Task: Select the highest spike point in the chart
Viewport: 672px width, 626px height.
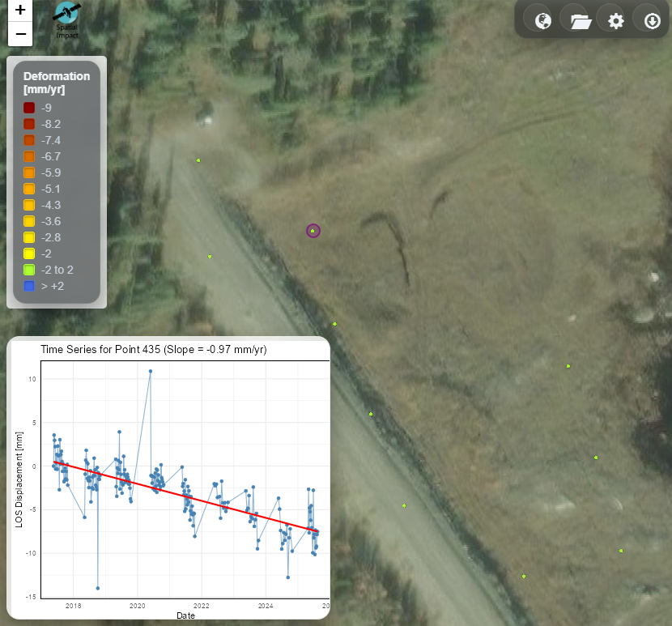Action: 150,371
